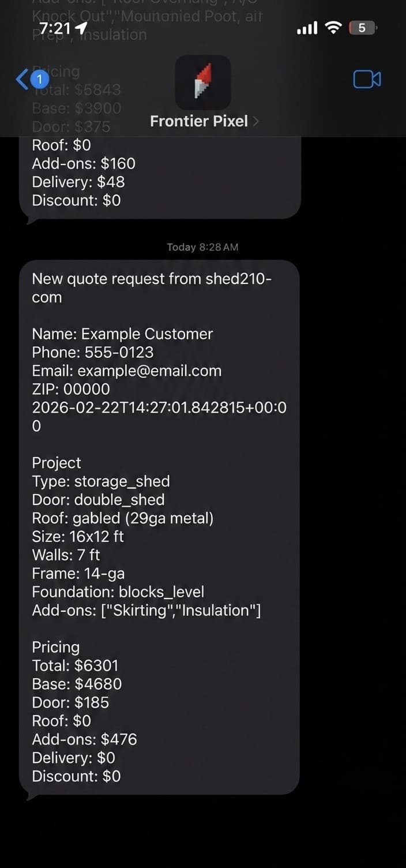Tap the Add-ons Skirting and Insulation line
The width and height of the screenshot is (406, 868).
pyautogui.click(x=147, y=609)
